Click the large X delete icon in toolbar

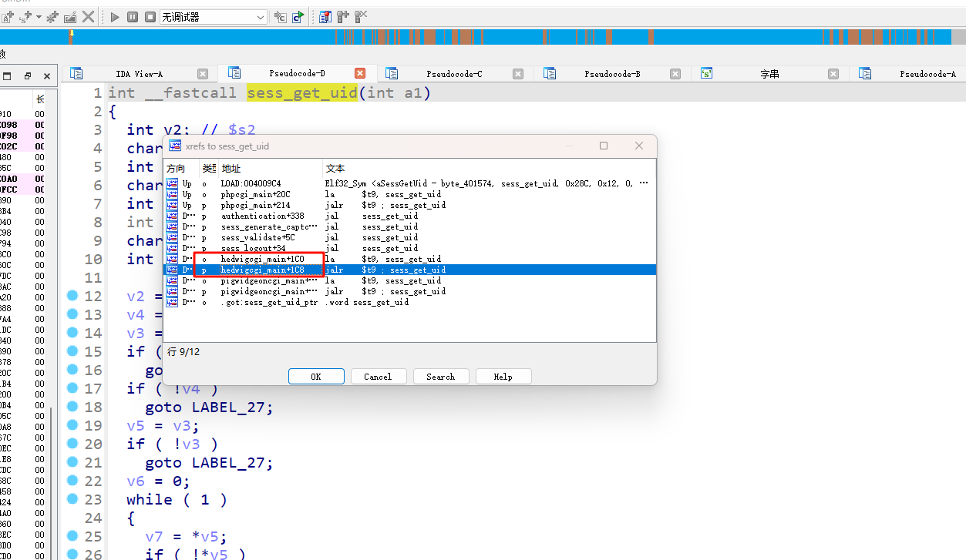tap(89, 16)
